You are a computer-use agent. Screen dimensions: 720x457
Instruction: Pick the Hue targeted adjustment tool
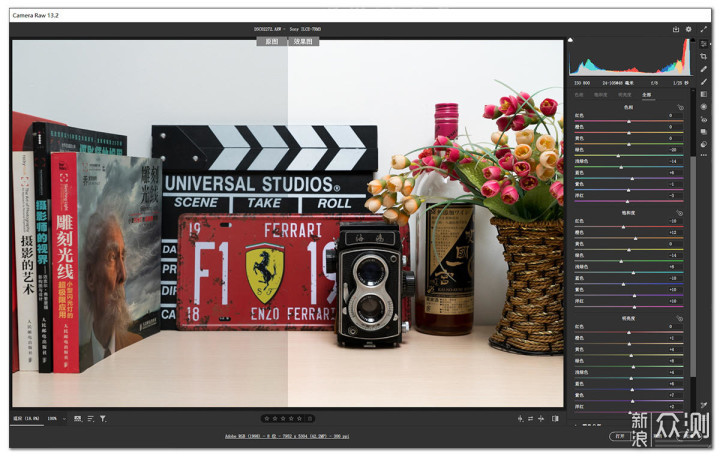click(680, 107)
